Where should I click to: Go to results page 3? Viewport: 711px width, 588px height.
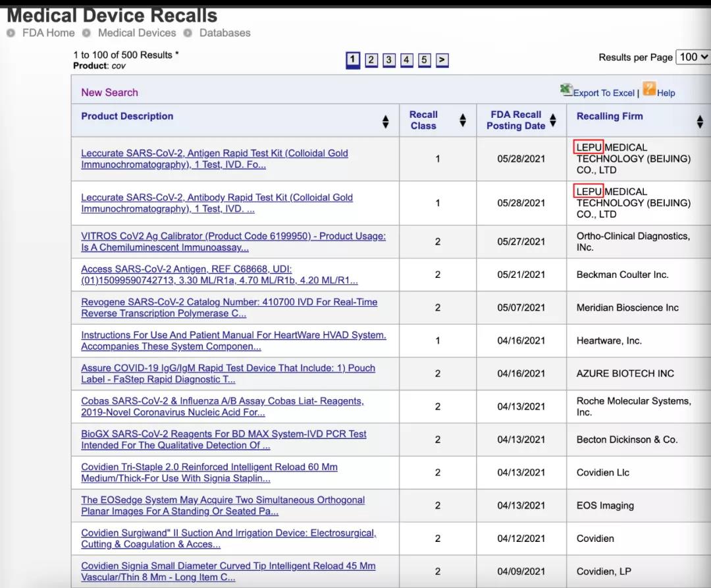[x=388, y=60]
